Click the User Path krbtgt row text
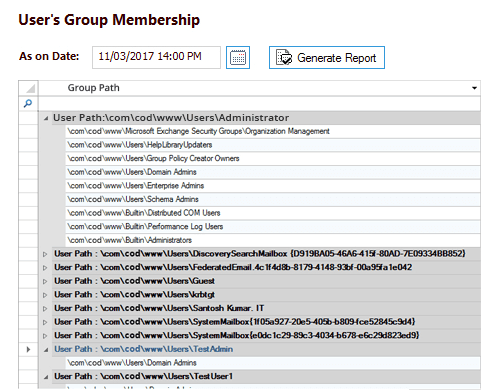 [134, 295]
